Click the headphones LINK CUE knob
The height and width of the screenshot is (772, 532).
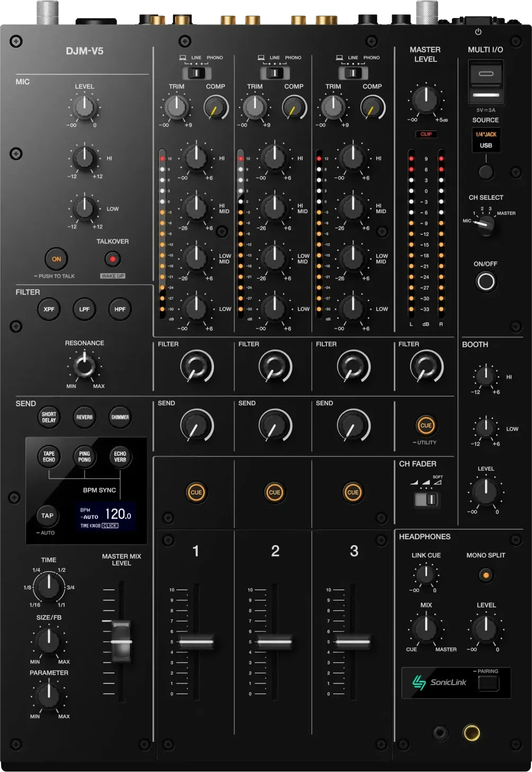coord(425,574)
